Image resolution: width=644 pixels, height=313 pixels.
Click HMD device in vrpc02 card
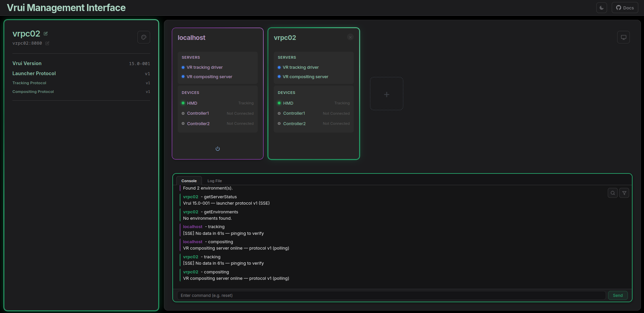(x=288, y=103)
